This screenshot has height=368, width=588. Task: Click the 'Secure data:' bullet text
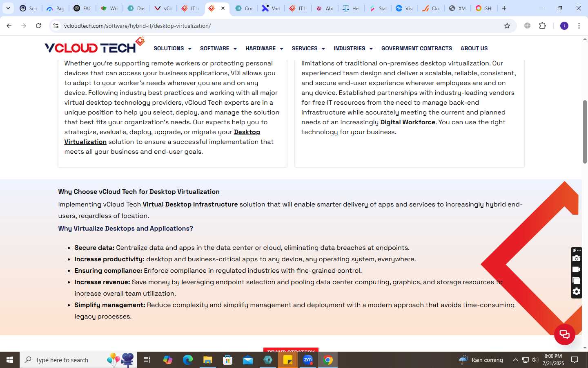point(94,247)
